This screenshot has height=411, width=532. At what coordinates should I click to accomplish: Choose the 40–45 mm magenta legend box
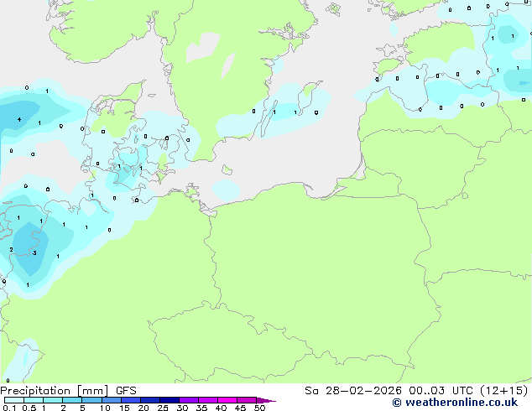(x=227, y=400)
